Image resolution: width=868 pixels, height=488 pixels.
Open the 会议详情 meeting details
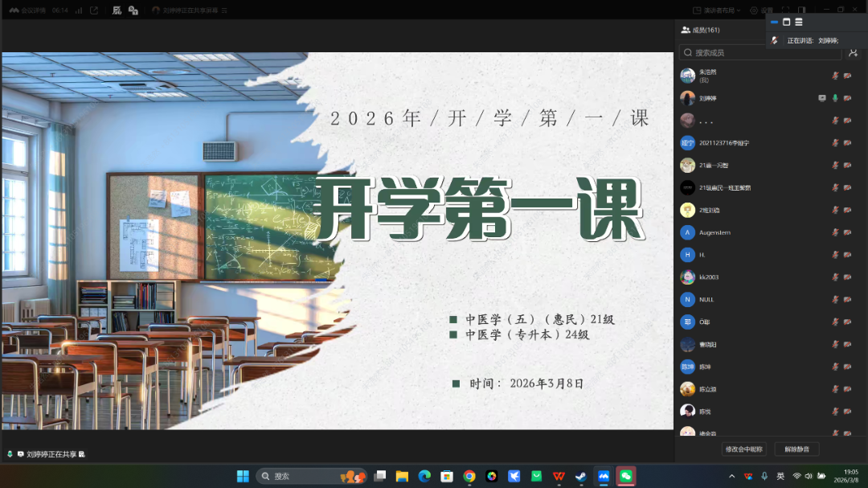pos(27,10)
